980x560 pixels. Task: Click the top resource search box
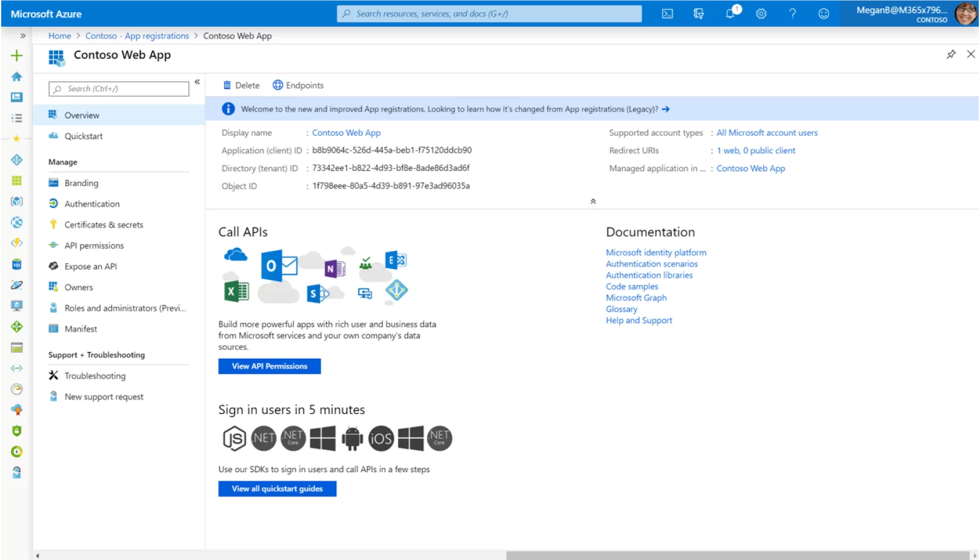489,13
